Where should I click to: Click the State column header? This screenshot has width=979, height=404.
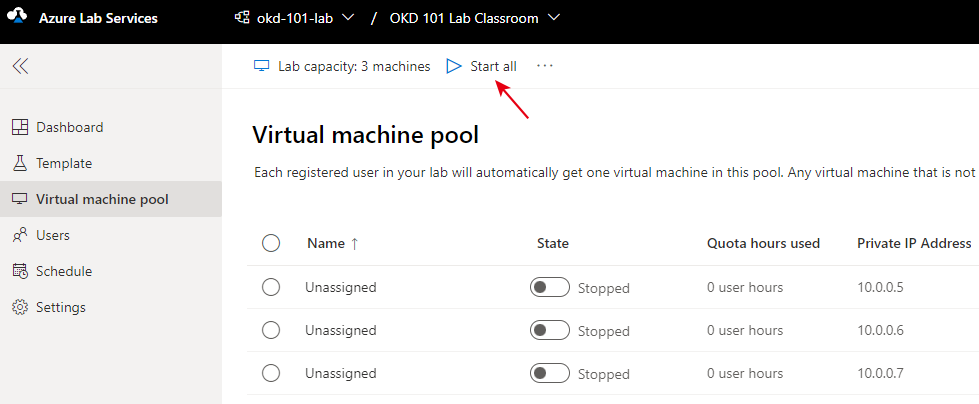553,244
